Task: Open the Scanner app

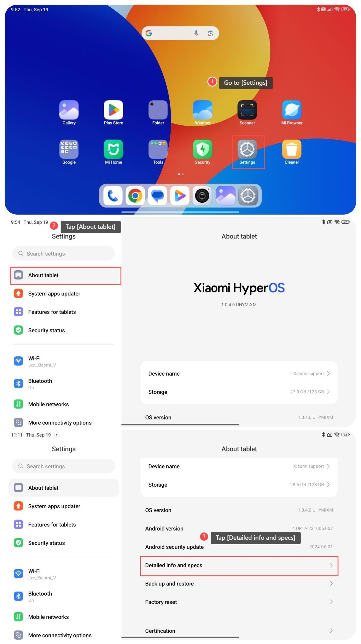Action: pyautogui.click(x=247, y=110)
